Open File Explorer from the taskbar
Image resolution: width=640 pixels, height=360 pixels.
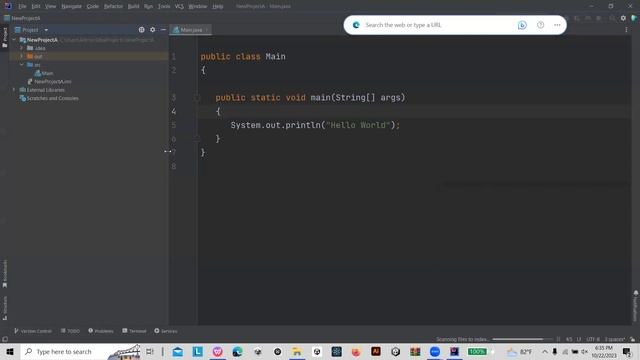[x=297, y=351]
